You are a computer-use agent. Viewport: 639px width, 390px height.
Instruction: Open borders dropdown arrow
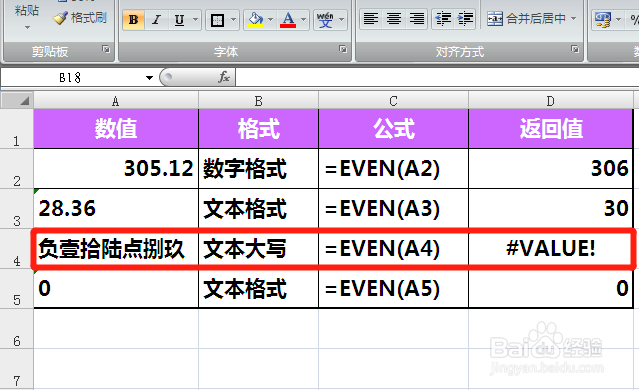pyautogui.click(x=234, y=20)
